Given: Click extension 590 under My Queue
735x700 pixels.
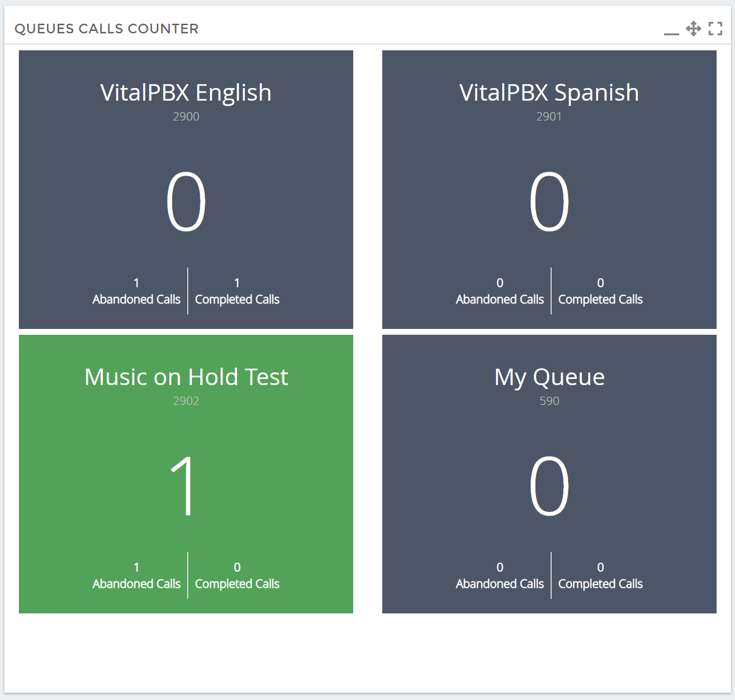Looking at the screenshot, I should point(549,401).
